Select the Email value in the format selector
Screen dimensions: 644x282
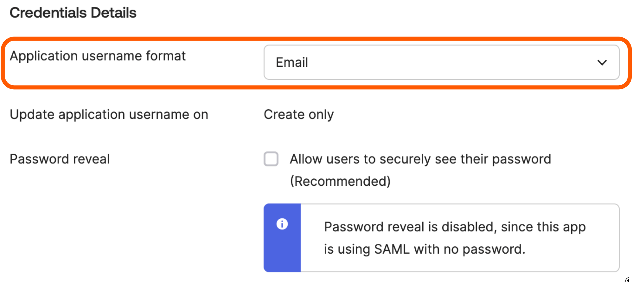(292, 62)
